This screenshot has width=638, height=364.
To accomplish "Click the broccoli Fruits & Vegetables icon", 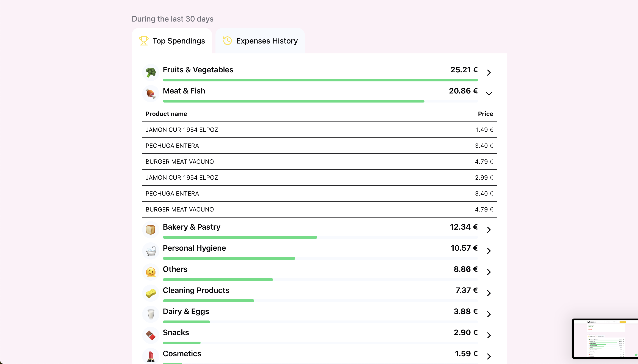I will [151, 73].
